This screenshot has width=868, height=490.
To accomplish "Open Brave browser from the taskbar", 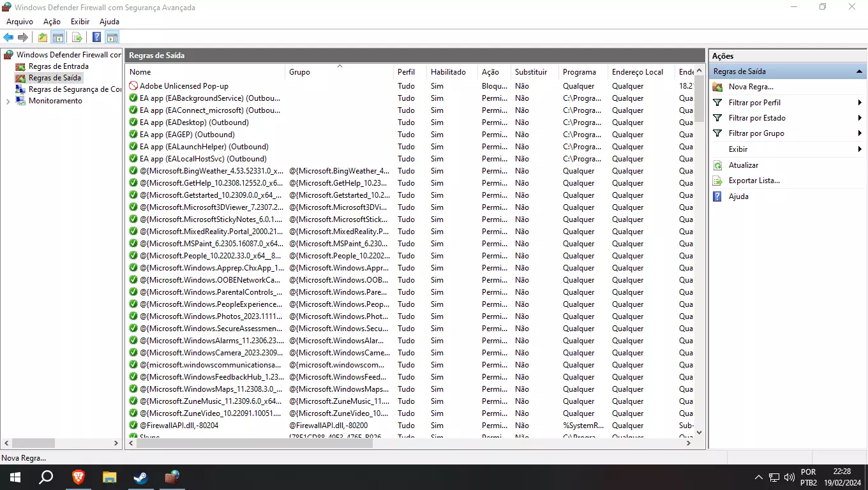I will (78, 477).
